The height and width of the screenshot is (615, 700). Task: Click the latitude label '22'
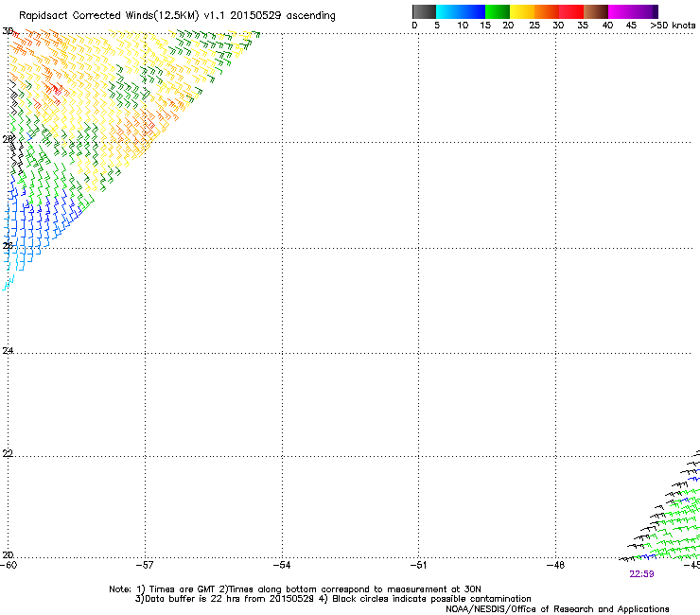[x=8, y=453]
